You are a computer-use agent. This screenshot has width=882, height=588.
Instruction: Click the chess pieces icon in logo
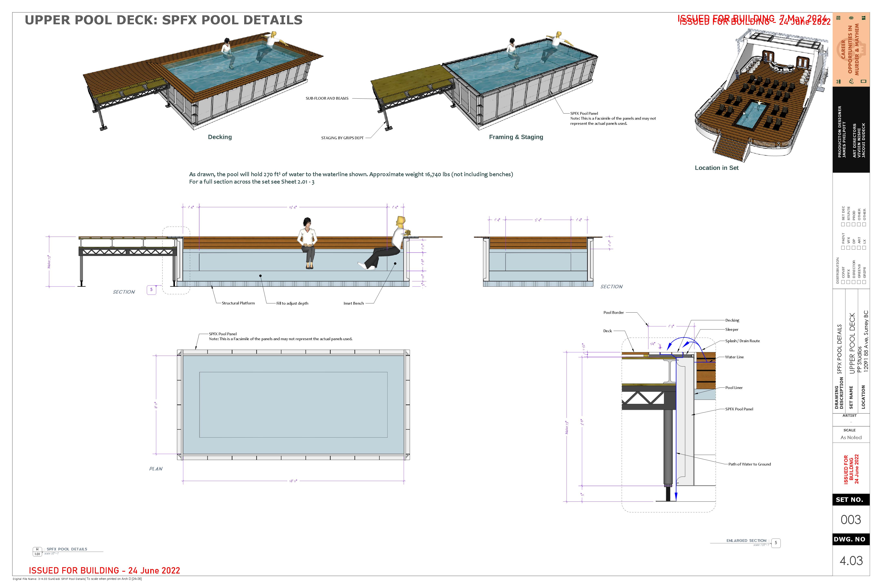864,18
